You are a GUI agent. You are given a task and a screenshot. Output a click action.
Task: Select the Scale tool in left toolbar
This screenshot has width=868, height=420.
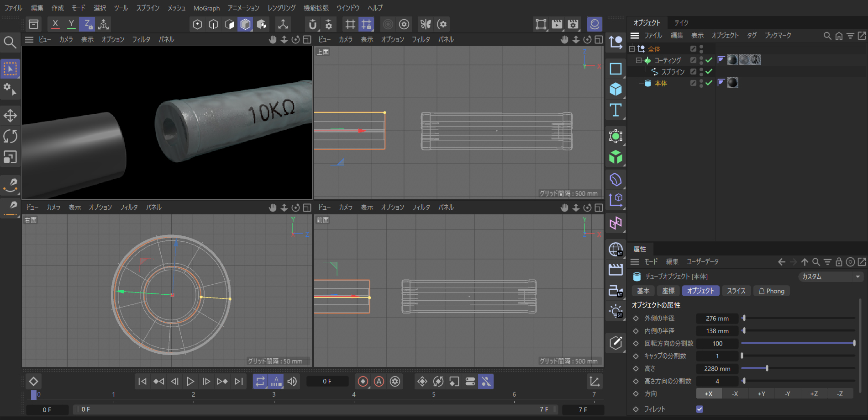pyautogui.click(x=10, y=157)
